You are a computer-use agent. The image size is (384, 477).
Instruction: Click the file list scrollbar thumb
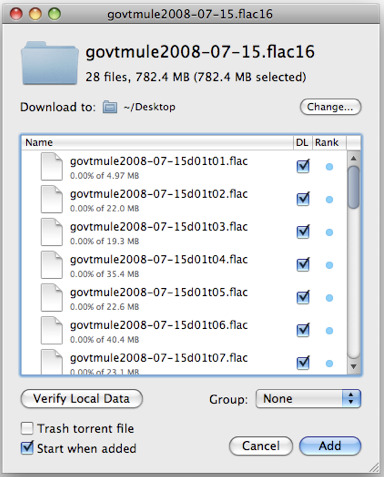point(353,187)
